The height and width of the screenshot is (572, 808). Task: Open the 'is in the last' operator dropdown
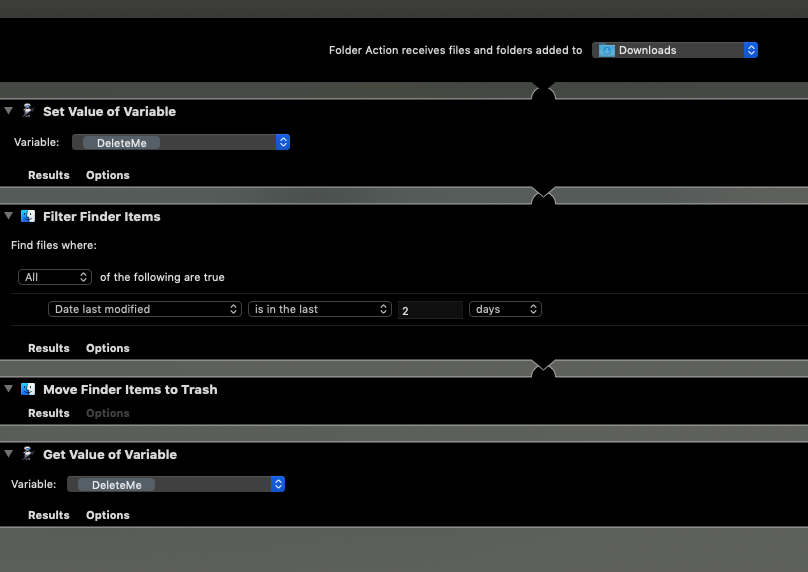click(x=319, y=309)
